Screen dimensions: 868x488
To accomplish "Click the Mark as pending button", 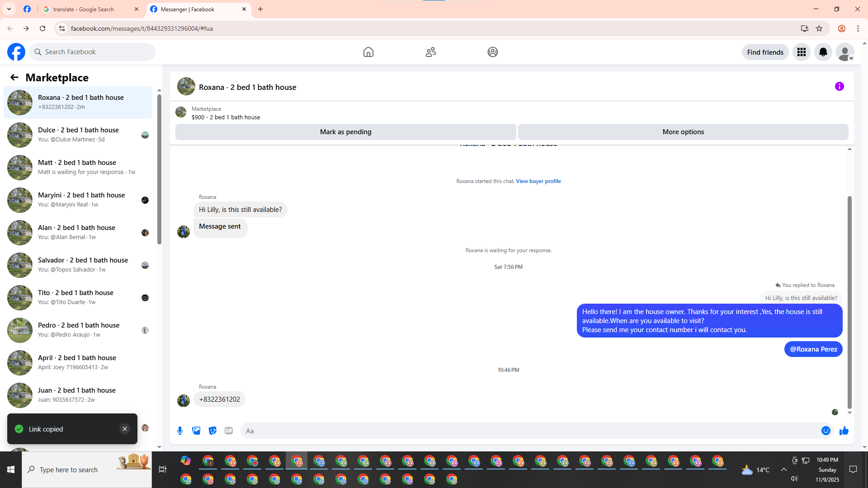I will coord(346,132).
